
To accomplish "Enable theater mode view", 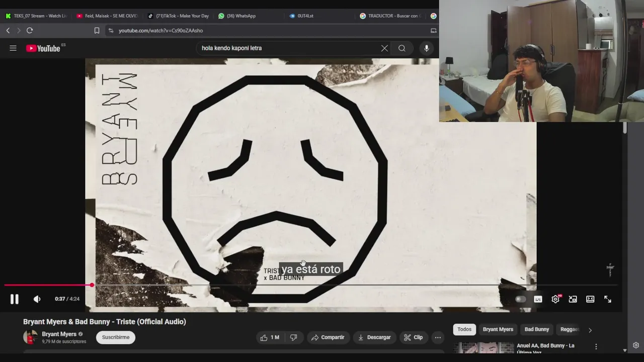I will 590,299.
